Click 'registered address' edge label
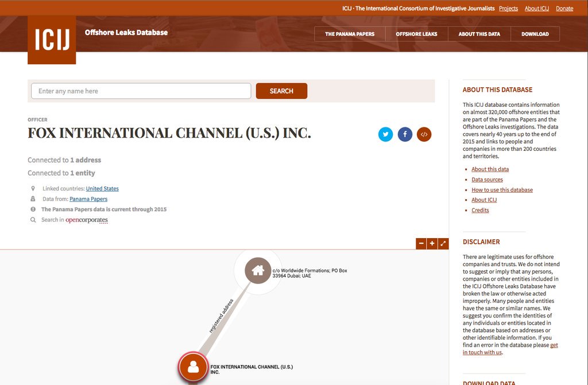Viewport: 588px width, 385px height. pyautogui.click(x=221, y=316)
